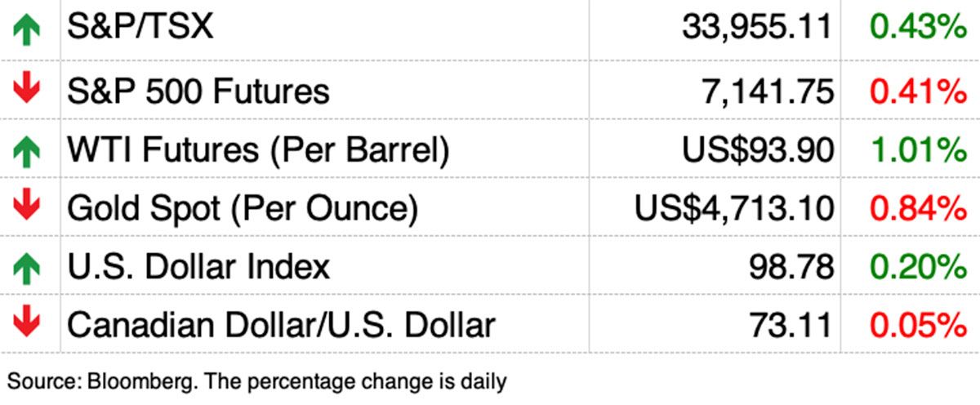Image resolution: width=980 pixels, height=405 pixels.
Task: Click the red down arrow beside Gold Spot
Action: pyautogui.click(x=27, y=207)
